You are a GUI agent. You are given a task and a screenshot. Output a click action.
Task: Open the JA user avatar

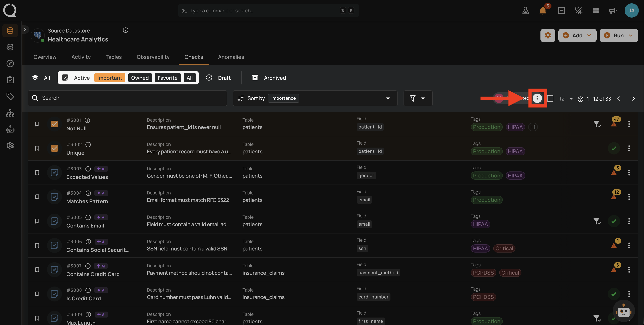632,10
